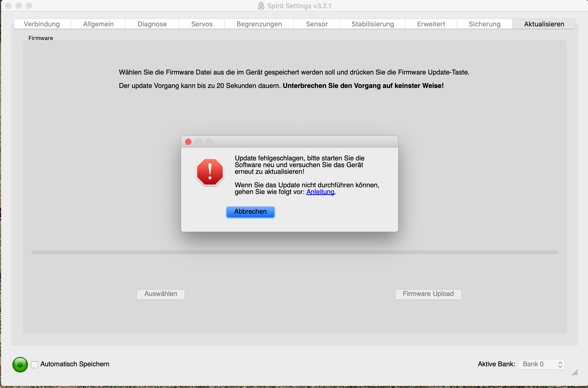This screenshot has width=588, height=388.
Task: Toggle the Automatisch Speichern checkbox
Action: coord(35,364)
